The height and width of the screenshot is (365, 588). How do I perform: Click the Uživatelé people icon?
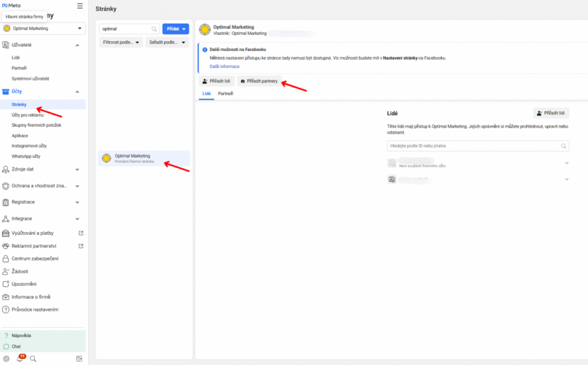pyautogui.click(x=6, y=45)
